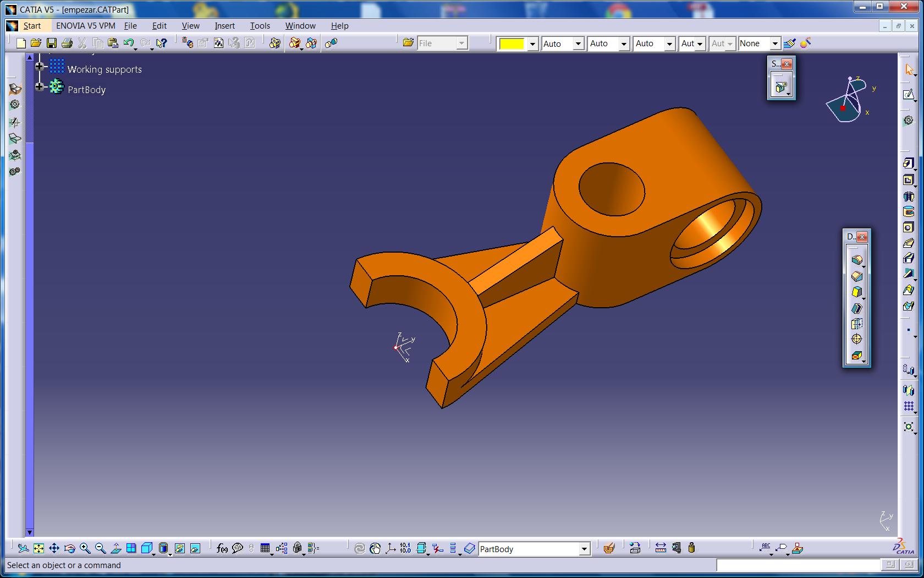Viewport: 924px width, 578px height.
Task: Open the Start menu
Action: pos(32,26)
